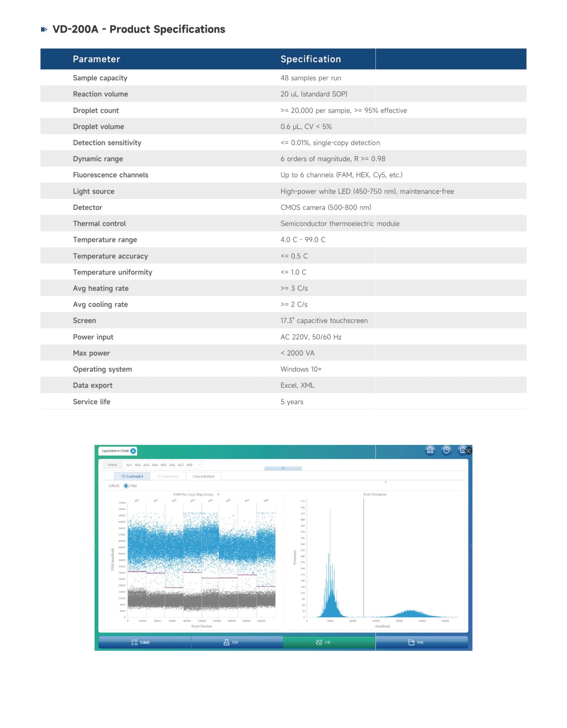Viewport: 567px width, 728px height.
Task: Collapse panel using the center chevron handle
Action: click(283, 468)
